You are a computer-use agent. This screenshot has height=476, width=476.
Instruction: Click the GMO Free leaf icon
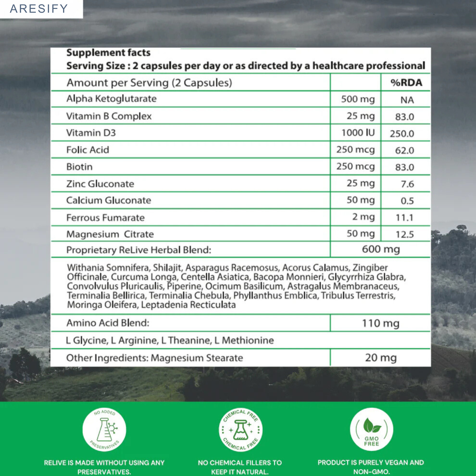click(x=371, y=429)
